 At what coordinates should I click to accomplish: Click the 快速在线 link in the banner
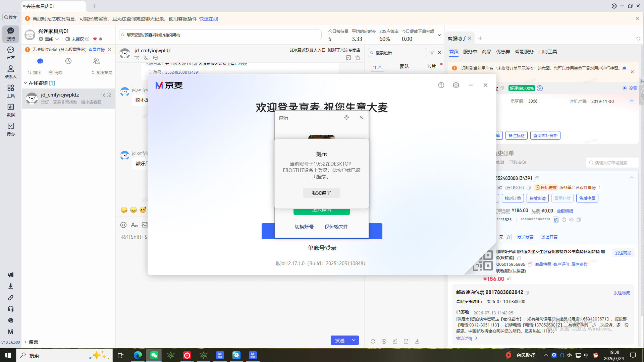tap(208, 19)
